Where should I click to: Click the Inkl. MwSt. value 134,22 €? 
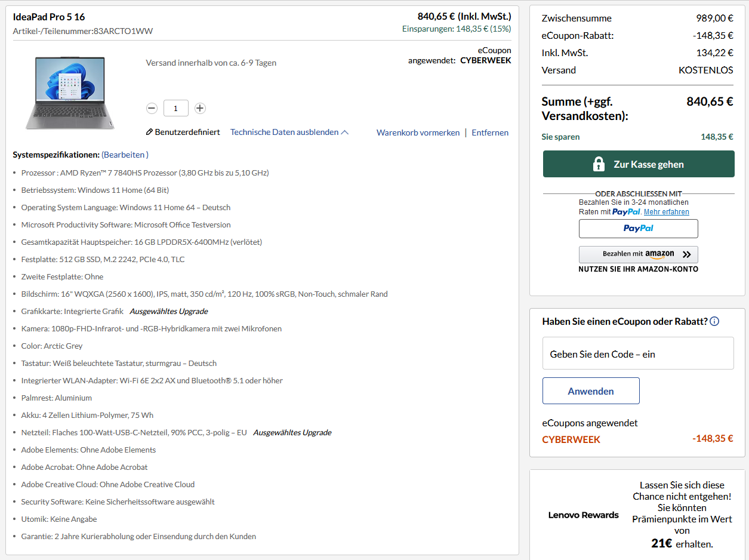[x=714, y=53]
